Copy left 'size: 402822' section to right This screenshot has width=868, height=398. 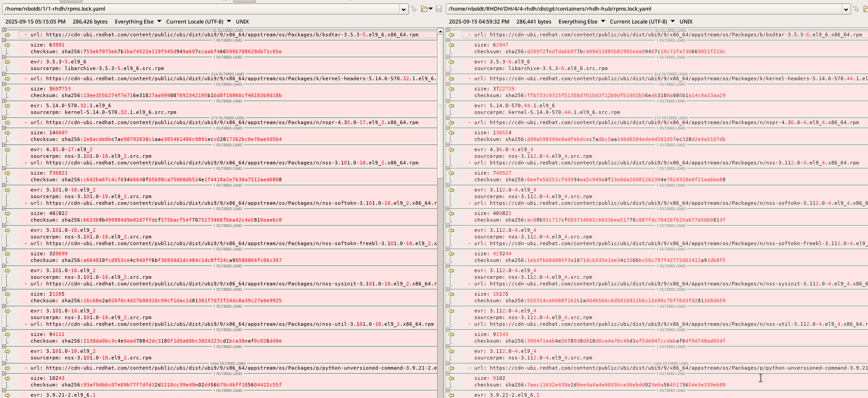pos(8,213)
